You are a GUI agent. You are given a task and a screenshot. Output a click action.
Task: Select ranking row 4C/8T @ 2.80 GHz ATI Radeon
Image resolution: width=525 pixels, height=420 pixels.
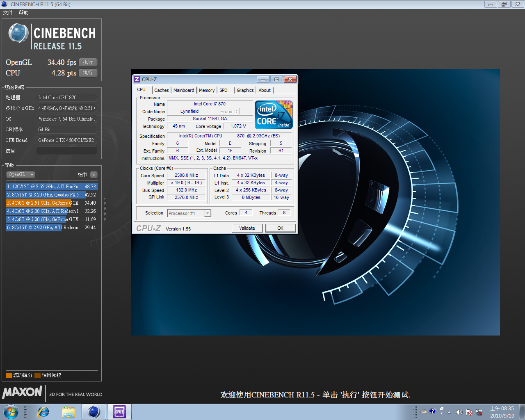point(52,211)
